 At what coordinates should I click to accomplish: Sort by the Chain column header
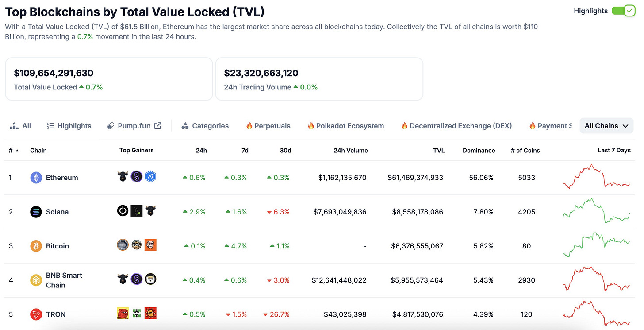[x=38, y=151]
